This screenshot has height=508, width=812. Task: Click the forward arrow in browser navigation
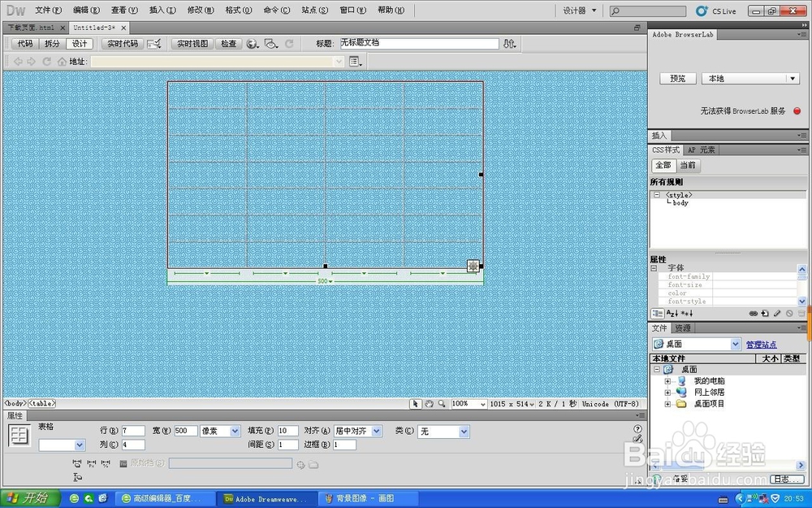tap(32, 62)
